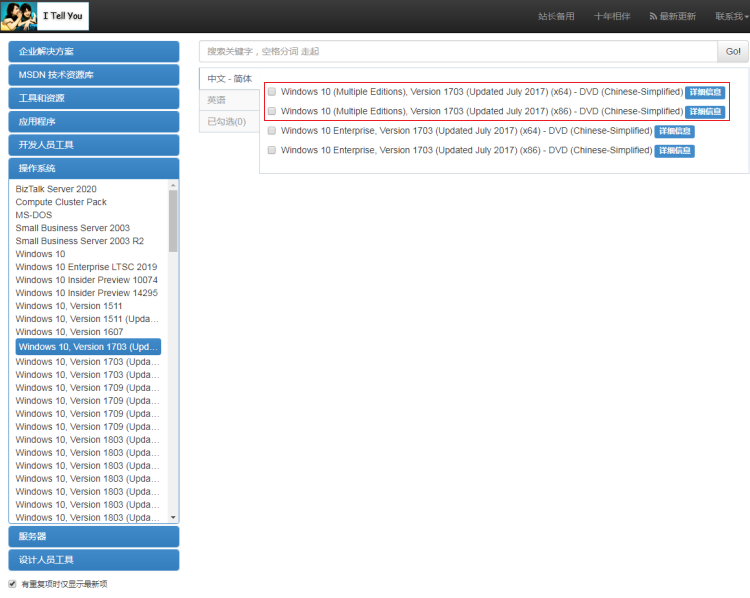Show 详细信息 for Enterprise x86
Image resolution: width=750 pixels, height=598 pixels.
(674, 151)
